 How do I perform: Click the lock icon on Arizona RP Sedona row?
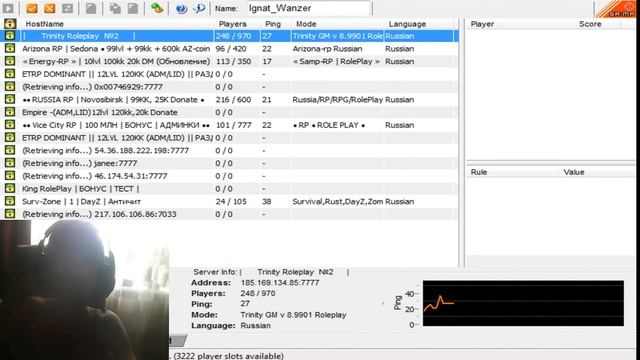pyautogui.click(x=10, y=49)
